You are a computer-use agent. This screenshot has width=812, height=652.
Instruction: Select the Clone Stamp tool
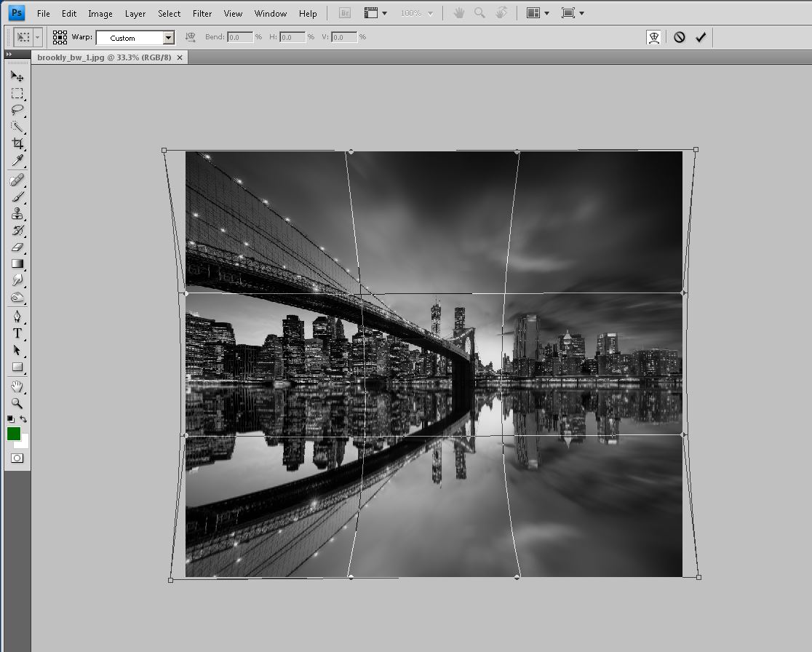click(17, 213)
